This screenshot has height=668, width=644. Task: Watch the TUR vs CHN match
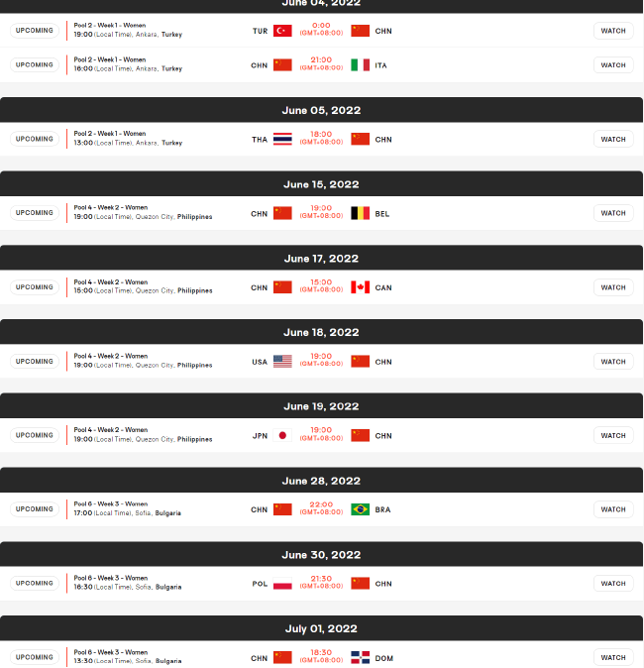[x=613, y=31]
